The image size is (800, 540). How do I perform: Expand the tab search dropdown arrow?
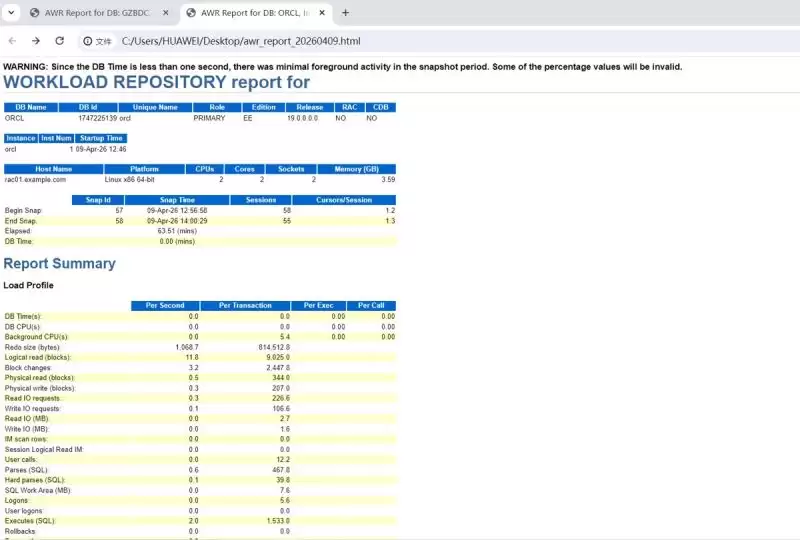point(11,13)
